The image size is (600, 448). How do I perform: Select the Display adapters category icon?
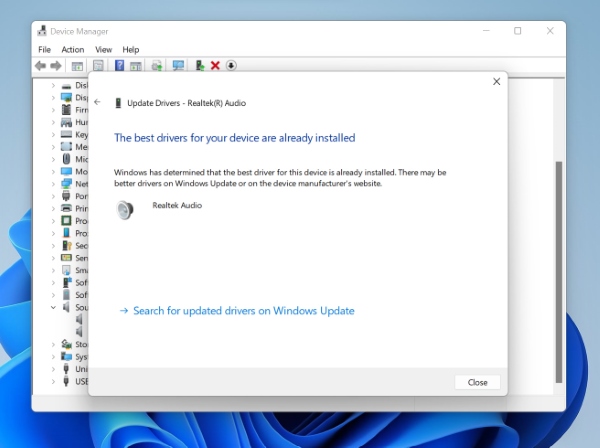click(x=66, y=98)
